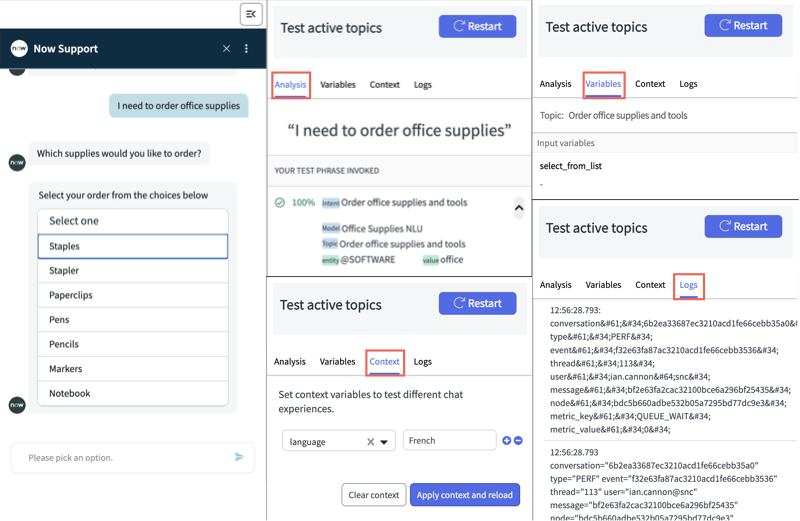Click the Now Support logo in header
Viewport: 800px width, 521px height.
pyautogui.click(x=19, y=48)
